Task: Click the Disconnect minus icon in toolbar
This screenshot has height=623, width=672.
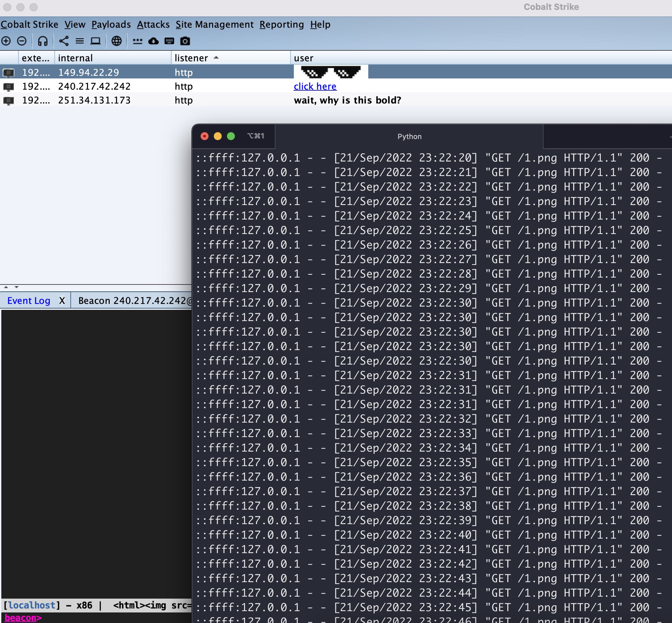Action: (22, 41)
